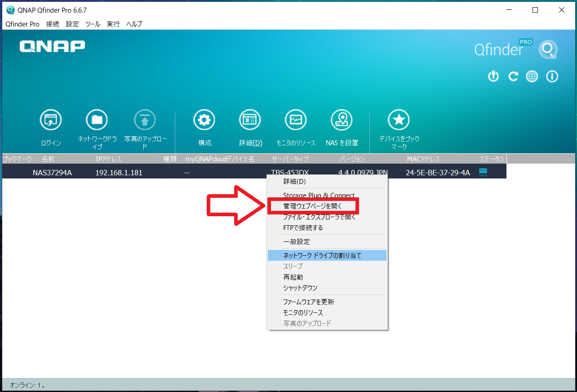577x392 pixels.
Task: Click the MACアドレス column header
Action: 423,159
